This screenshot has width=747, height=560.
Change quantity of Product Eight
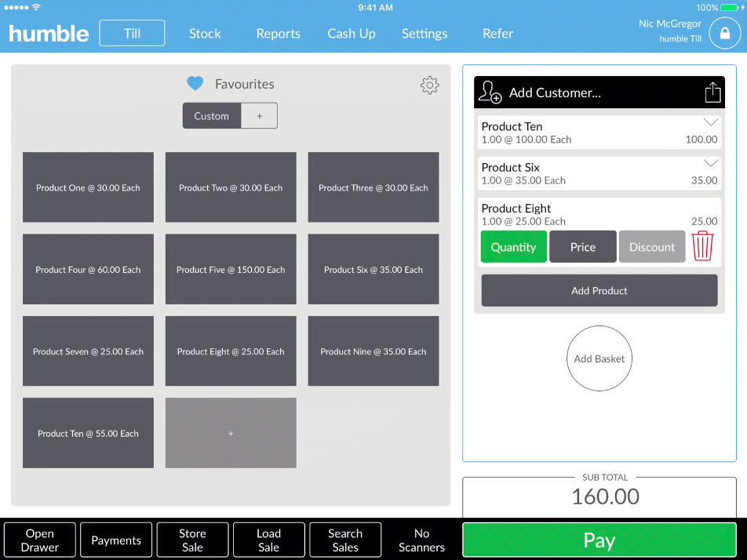513,246
